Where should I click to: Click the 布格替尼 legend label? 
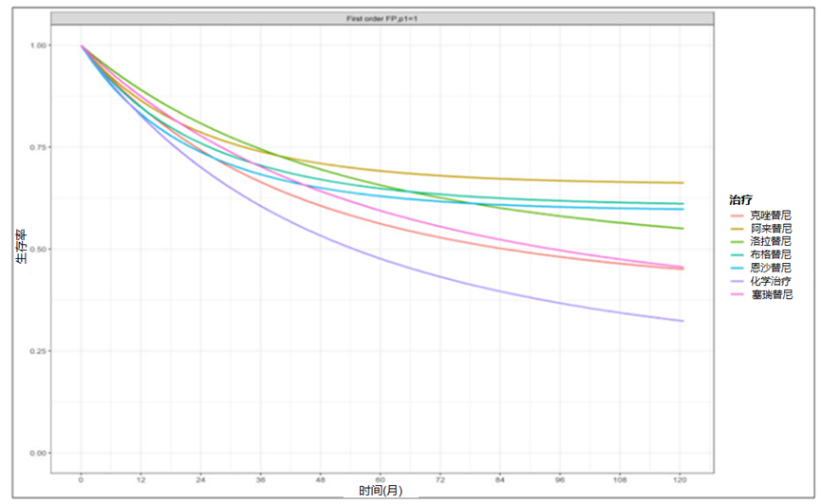pos(770,255)
